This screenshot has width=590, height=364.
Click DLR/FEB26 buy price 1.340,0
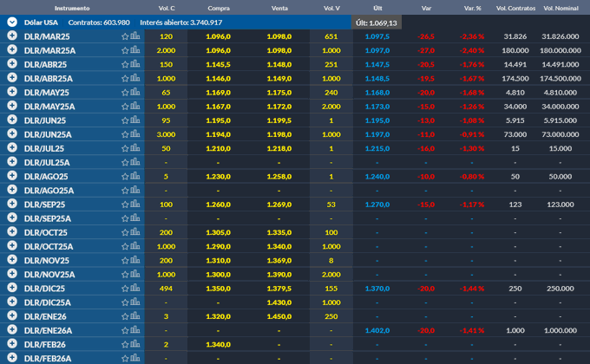point(219,345)
